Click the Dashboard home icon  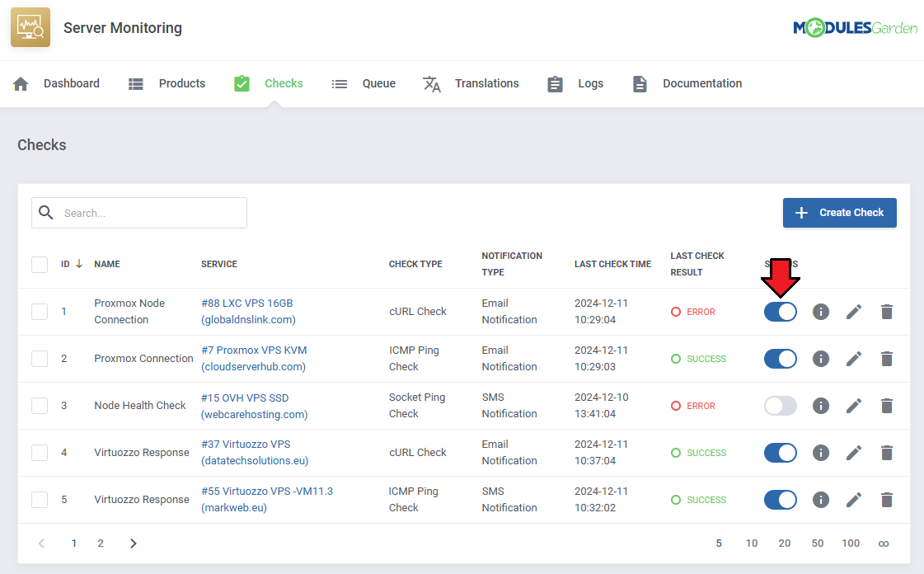click(x=21, y=83)
